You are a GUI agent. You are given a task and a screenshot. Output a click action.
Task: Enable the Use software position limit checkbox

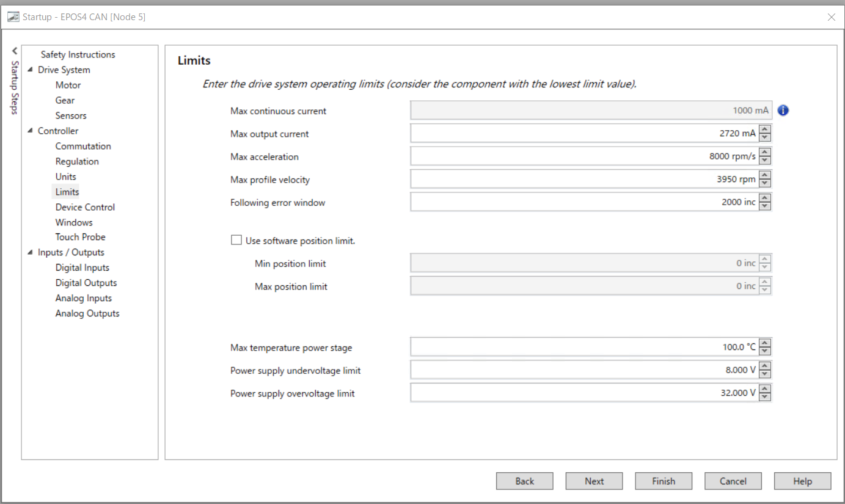236,240
